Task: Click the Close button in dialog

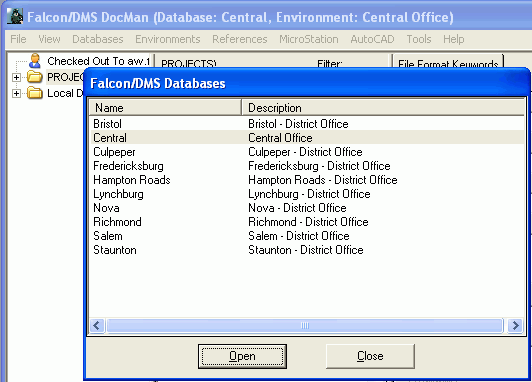Action: click(x=370, y=356)
